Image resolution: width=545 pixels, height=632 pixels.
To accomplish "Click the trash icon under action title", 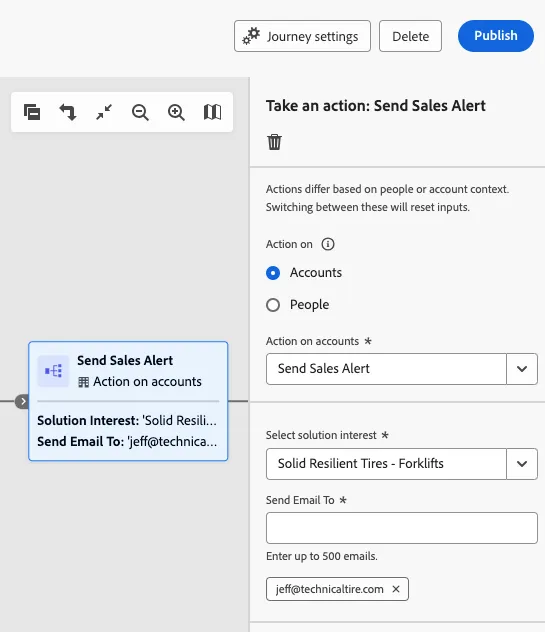I will point(275,142).
